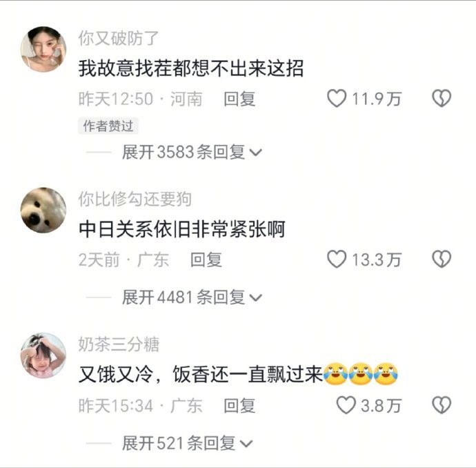Expand the 4481 replies thread

[x=192, y=297]
